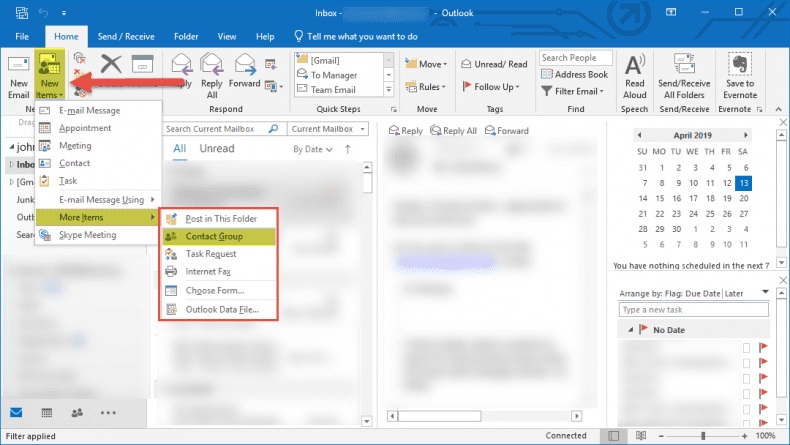Open the People view in navigation bar
Viewport: 790px width, 445px height.
pyautogui.click(x=76, y=412)
